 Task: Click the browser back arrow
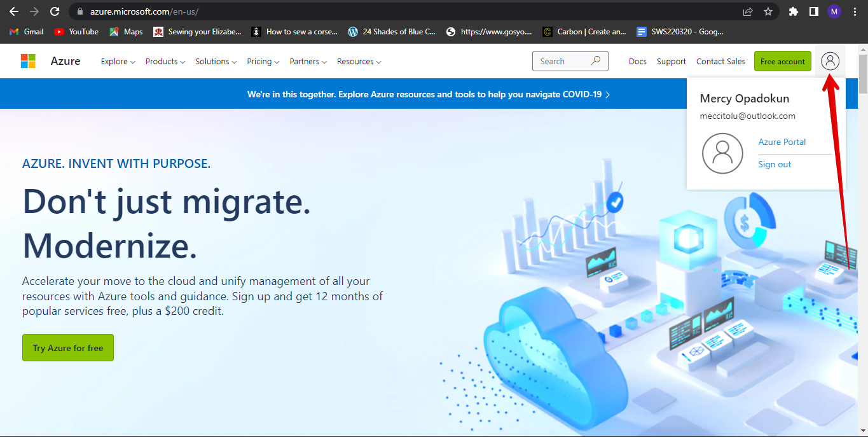point(14,11)
